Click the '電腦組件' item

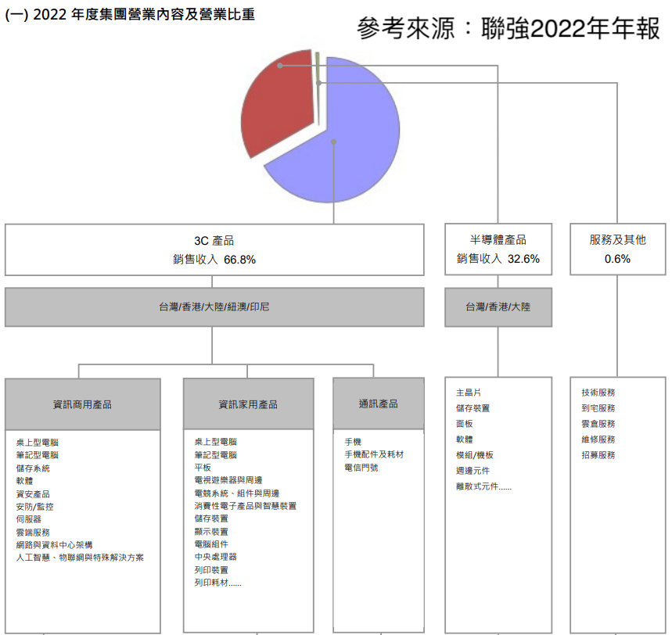(x=211, y=544)
